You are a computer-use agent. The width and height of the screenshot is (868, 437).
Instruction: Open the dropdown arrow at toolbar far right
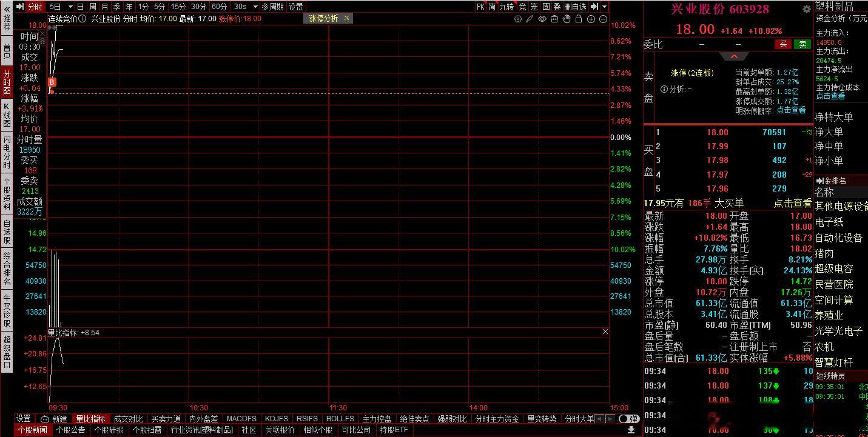pos(605,7)
